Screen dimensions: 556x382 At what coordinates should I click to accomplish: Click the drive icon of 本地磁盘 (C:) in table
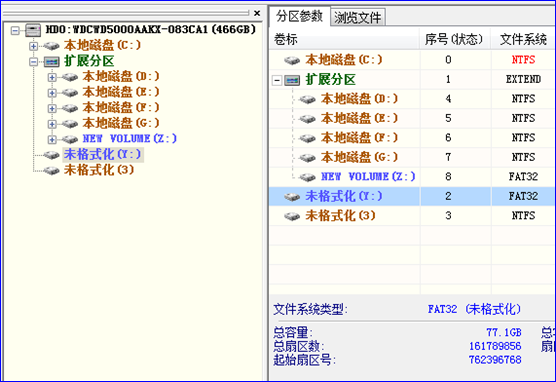coord(292,60)
